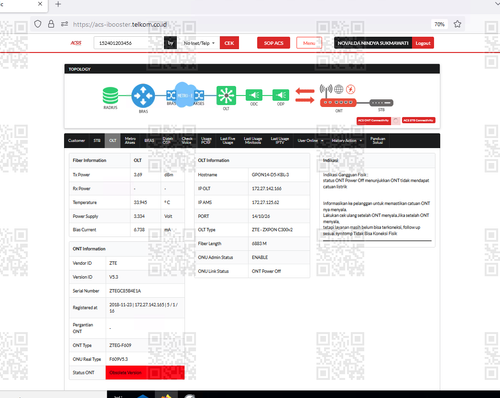500x398 pixels.
Task: Click the right Metro-E switch icon
Action: coord(199,96)
